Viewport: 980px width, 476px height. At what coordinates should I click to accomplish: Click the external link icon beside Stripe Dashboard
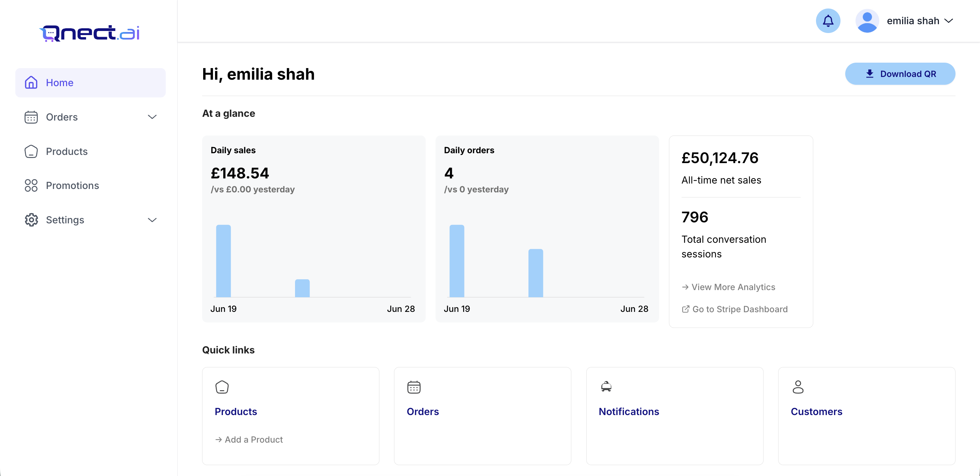tap(686, 309)
